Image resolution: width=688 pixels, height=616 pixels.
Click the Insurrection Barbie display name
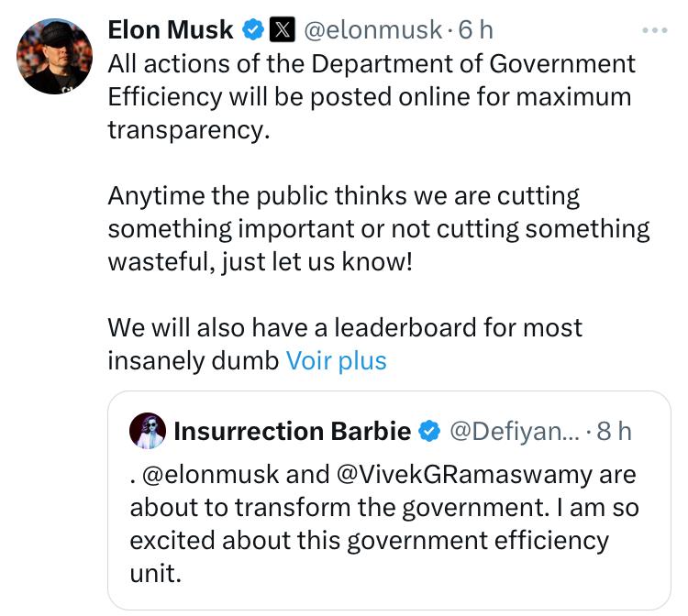click(x=292, y=431)
